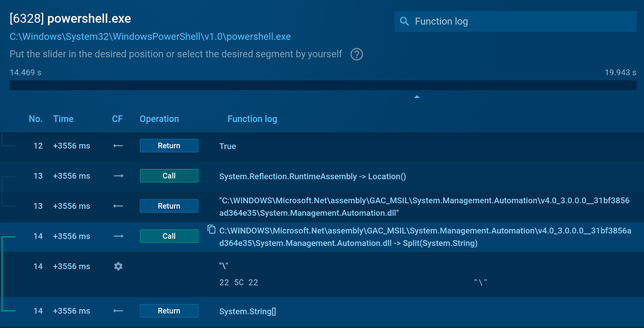Click the left arrow in System.String[] row
Screen dimensions: 644x328
(x=118, y=311)
